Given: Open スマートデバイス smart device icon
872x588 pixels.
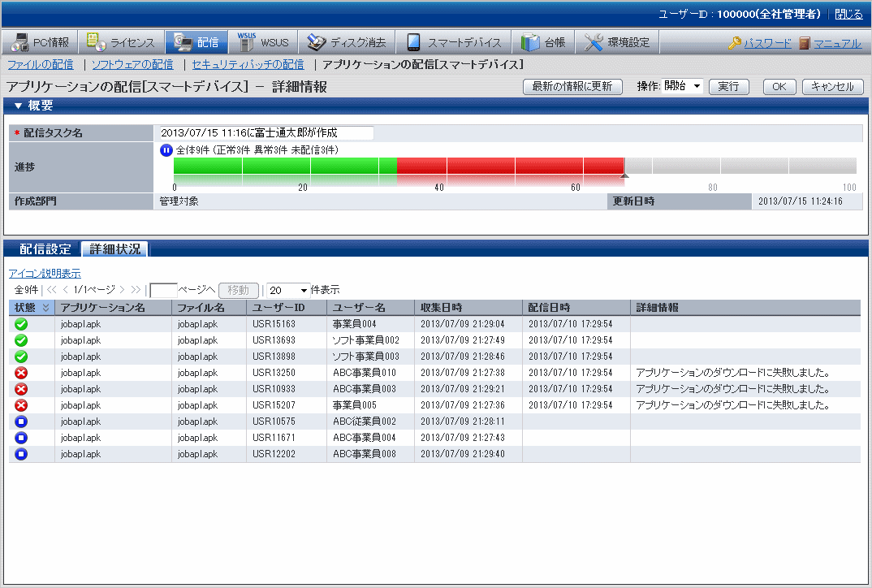Looking at the screenshot, I should tap(414, 42).
